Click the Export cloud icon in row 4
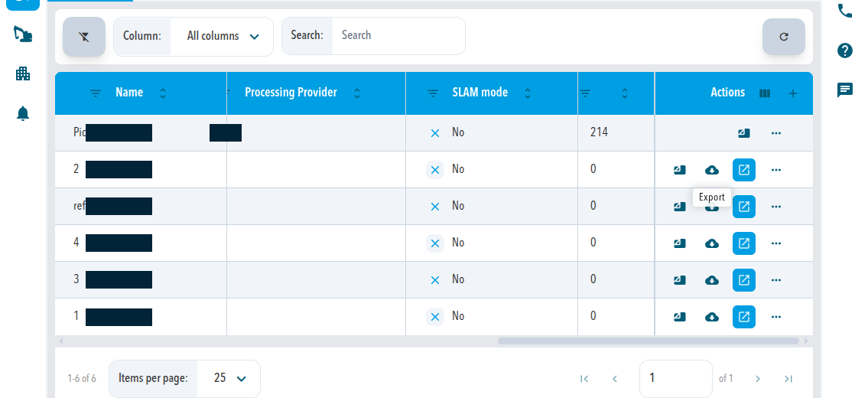The height and width of the screenshot is (398, 868). pos(712,243)
